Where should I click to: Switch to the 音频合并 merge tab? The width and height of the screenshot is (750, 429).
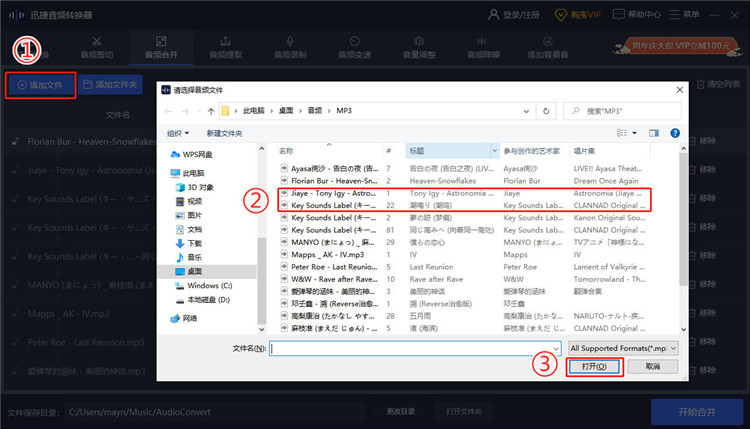click(161, 48)
